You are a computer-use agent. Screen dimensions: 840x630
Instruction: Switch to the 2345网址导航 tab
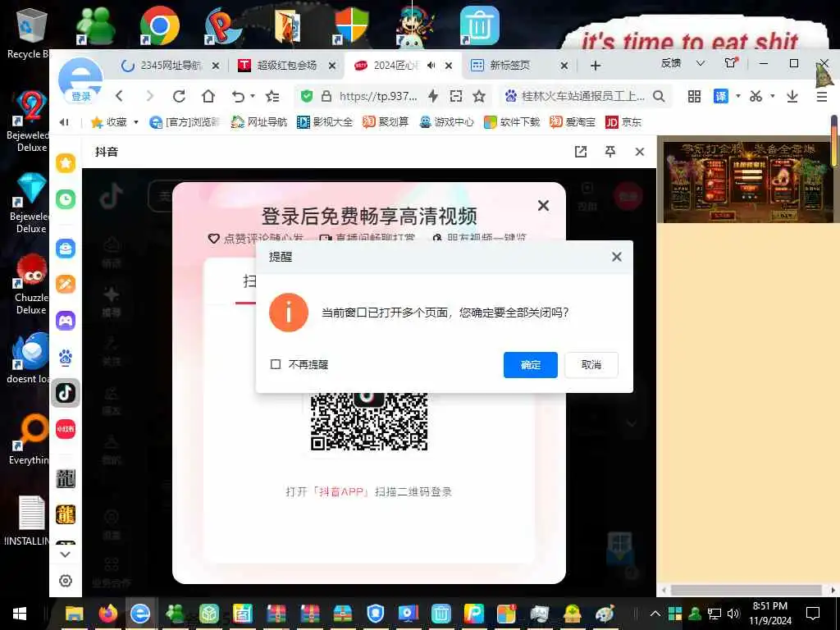tap(171, 66)
